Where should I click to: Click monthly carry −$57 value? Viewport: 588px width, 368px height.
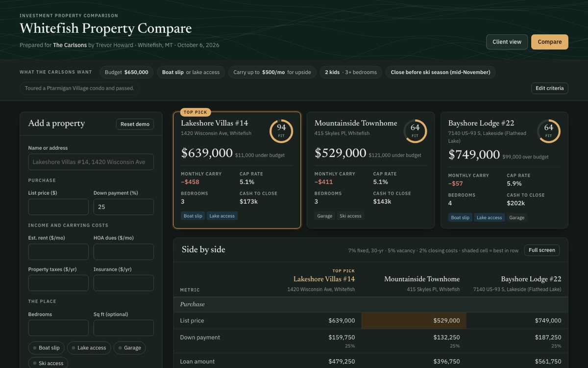[455, 184]
